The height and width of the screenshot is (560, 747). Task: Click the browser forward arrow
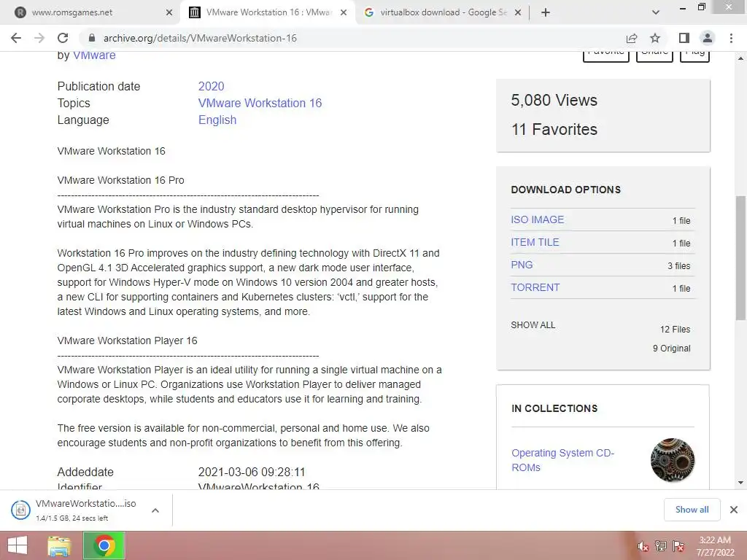click(x=39, y=38)
